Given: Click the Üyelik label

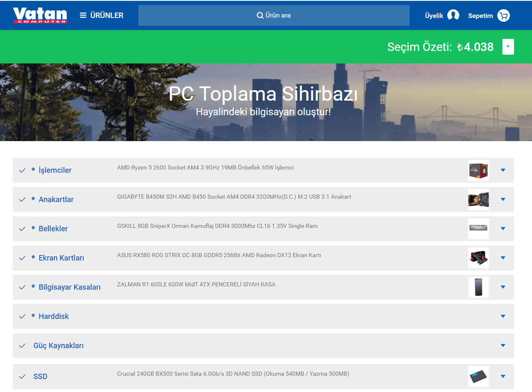Looking at the screenshot, I should 434,15.
